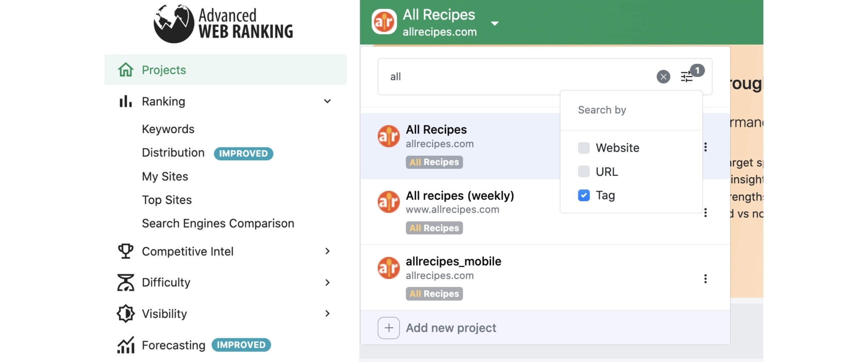
Task: Uncheck the Tag search checkbox
Action: [584, 195]
